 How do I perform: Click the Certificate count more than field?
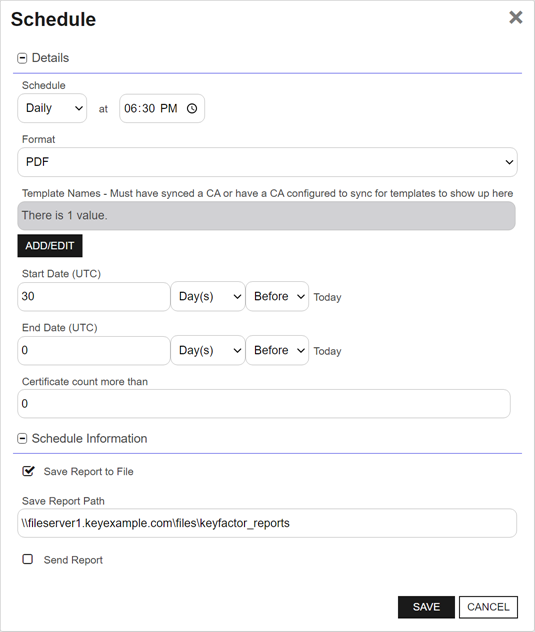click(264, 404)
